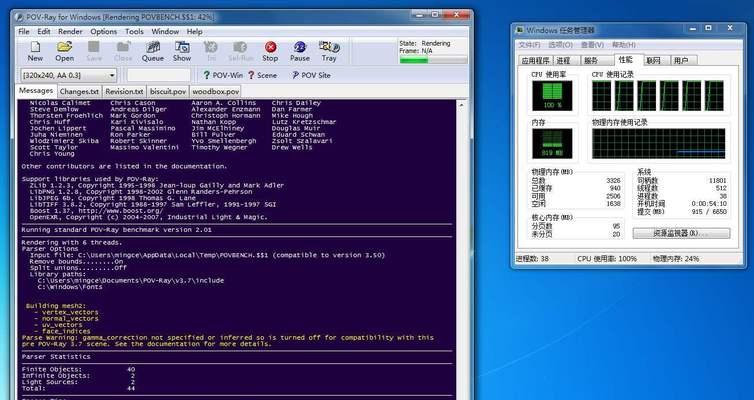Open Task Manager 选项(O) menu
754x400 pixels.
click(560, 45)
